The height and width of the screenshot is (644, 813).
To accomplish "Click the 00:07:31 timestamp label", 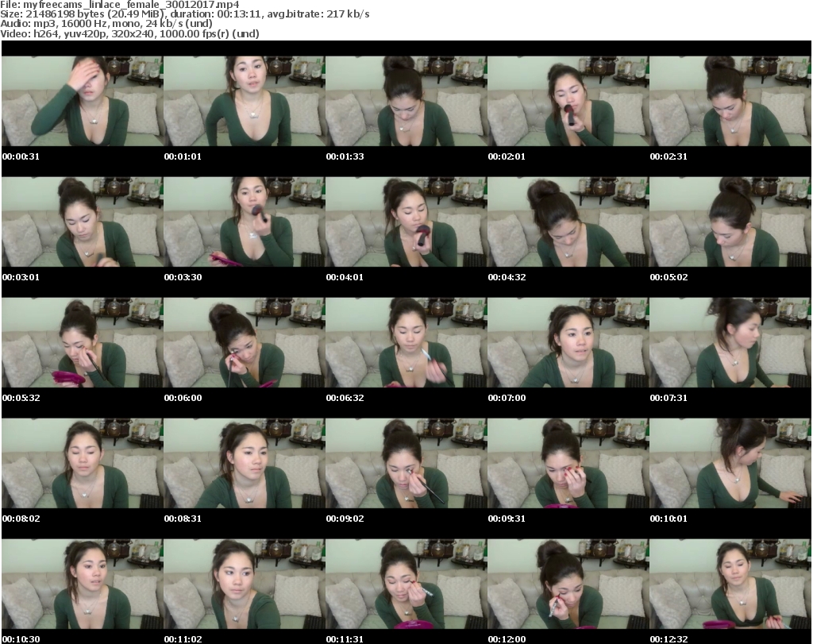I will pos(669,398).
